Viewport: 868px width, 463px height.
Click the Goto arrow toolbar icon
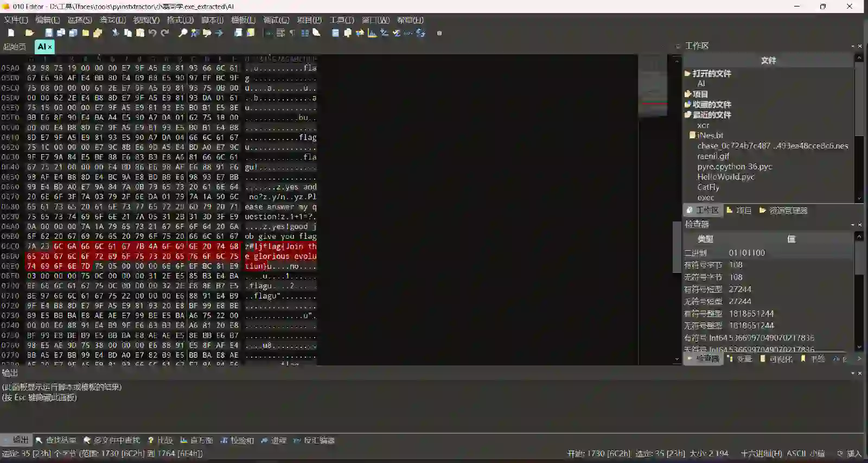(x=219, y=33)
